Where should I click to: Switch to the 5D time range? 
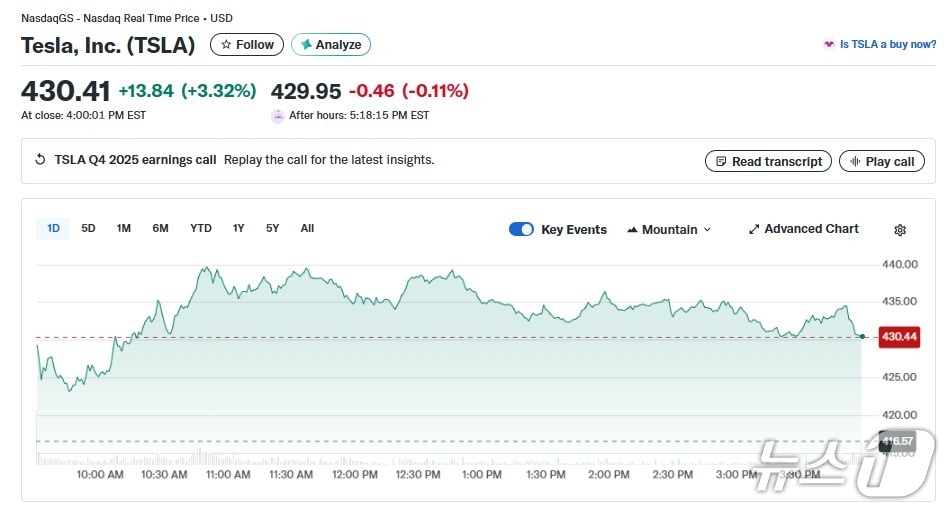click(88, 228)
